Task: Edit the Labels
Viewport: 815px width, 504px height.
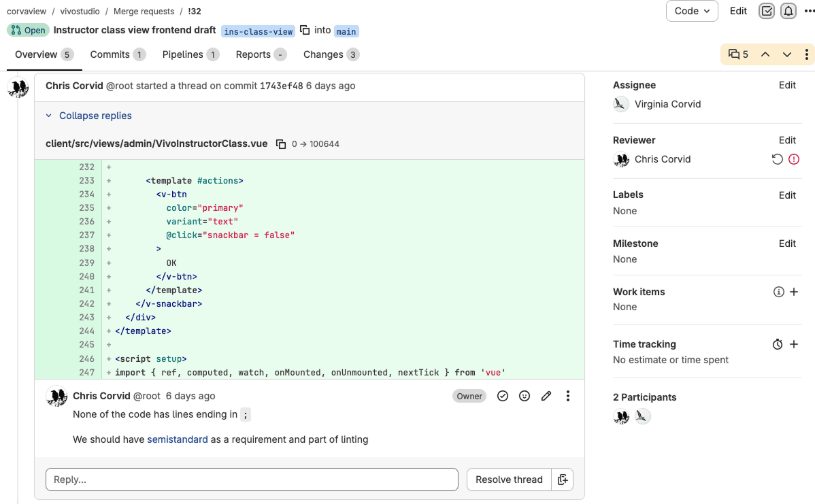Action: click(x=787, y=195)
